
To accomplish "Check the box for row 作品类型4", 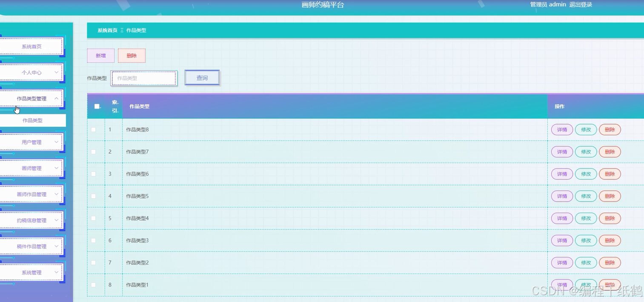I will 93,218.
